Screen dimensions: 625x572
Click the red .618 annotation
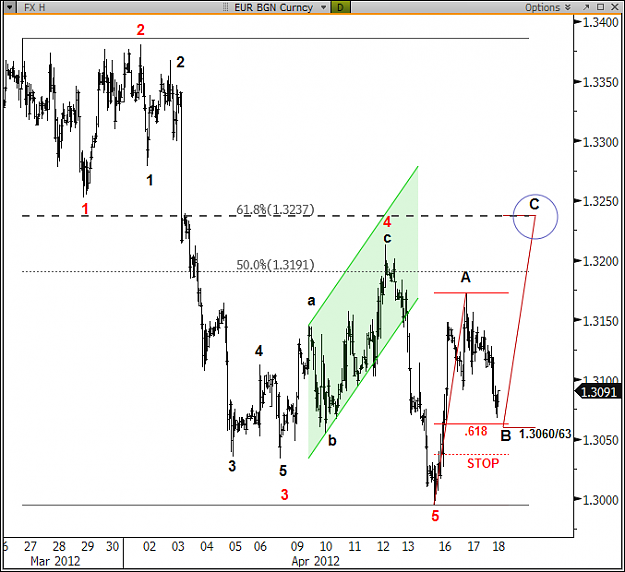coord(476,431)
